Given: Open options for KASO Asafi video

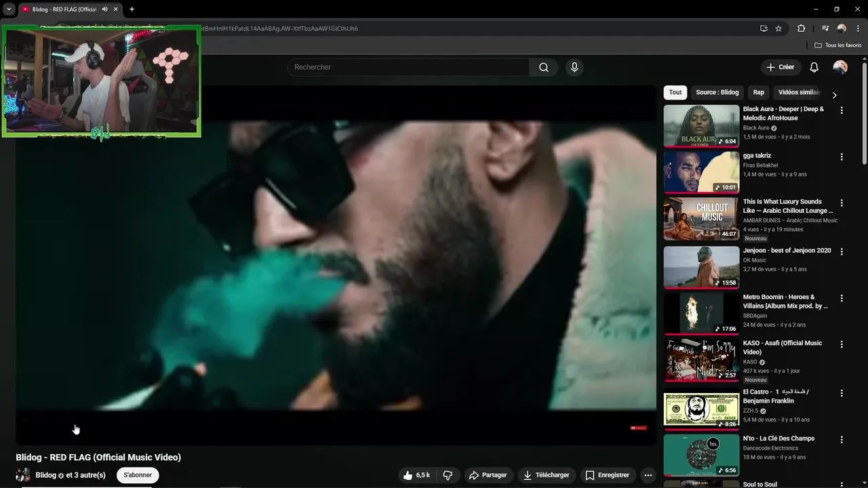Looking at the screenshot, I should (842, 344).
